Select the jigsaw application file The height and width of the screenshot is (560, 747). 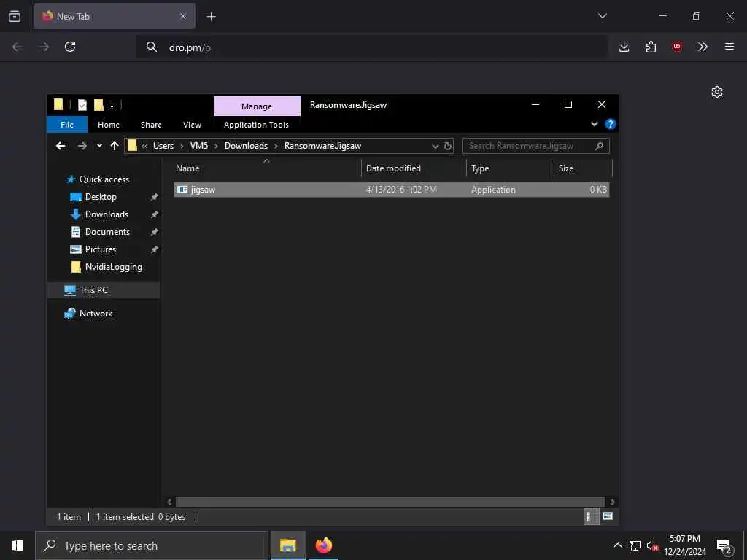tap(392, 190)
